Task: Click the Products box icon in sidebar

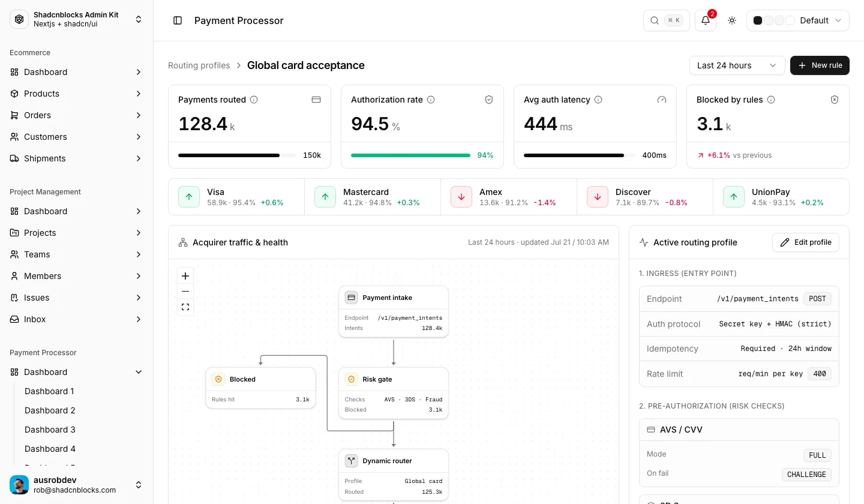Action: coord(14,94)
